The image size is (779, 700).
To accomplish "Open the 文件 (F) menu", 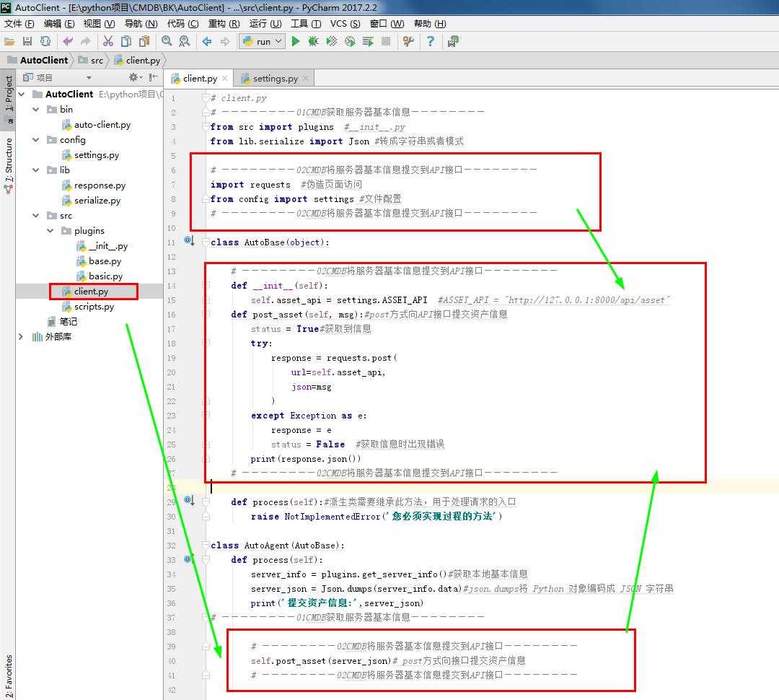I will pyautogui.click(x=19, y=24).
